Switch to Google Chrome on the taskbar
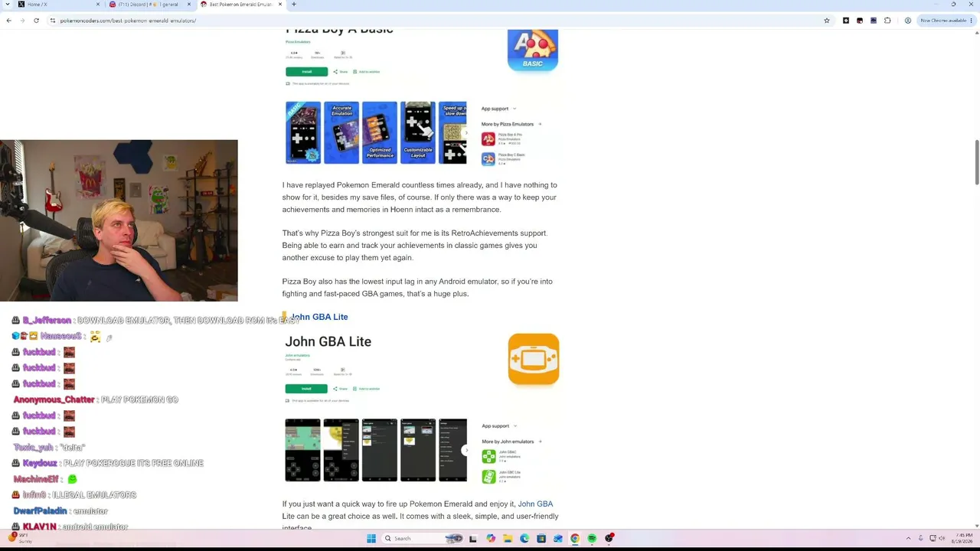The height and width of the screenshot is (551, 980). [575, 539]
